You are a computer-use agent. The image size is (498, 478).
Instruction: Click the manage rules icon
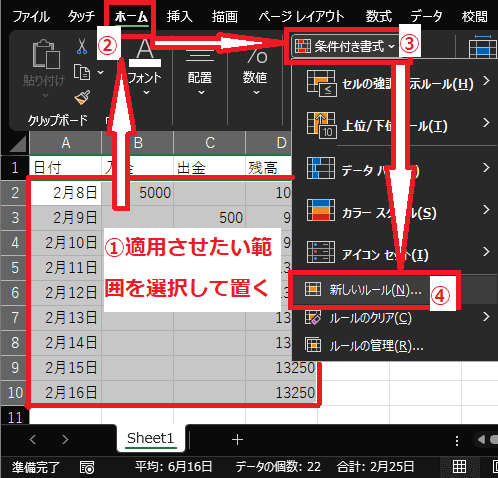click(313, 345)
